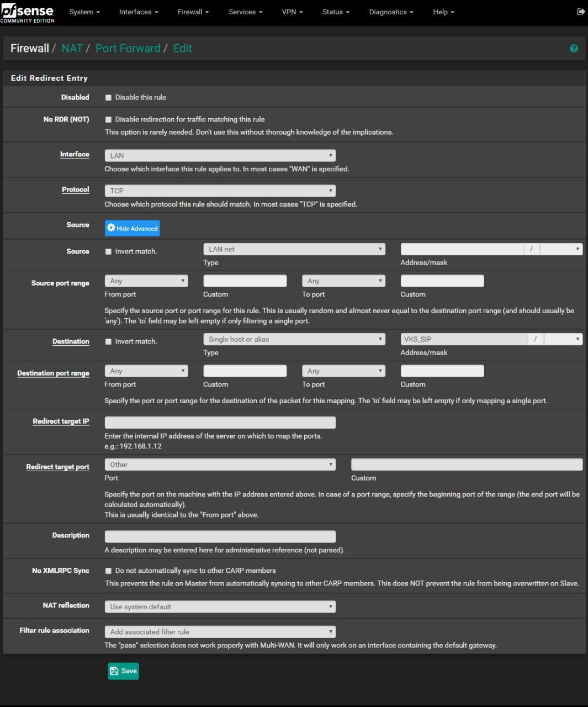Image resolution: width=588 pixels, height=707 pixels.
Task: Click the Destination port range label
Action: (x=53, y=373)
